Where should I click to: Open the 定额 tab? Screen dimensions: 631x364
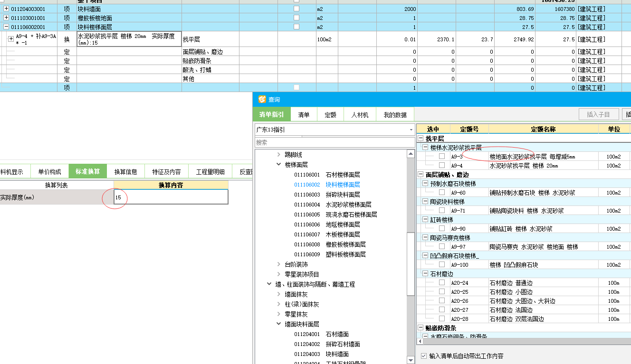coord(330,115)
